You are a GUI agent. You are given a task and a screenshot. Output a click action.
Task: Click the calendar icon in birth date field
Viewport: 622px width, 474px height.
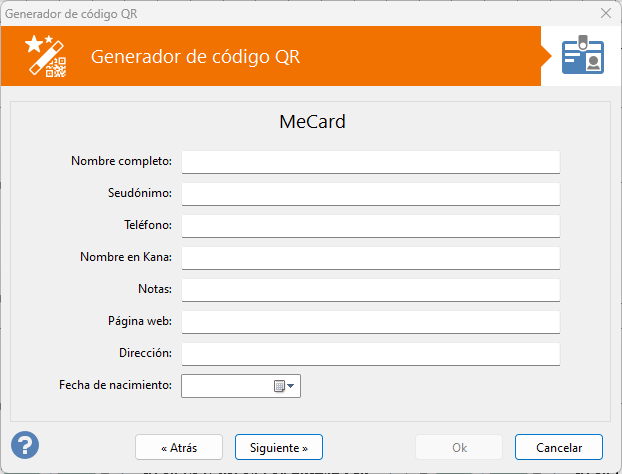(x=279, y=386)
